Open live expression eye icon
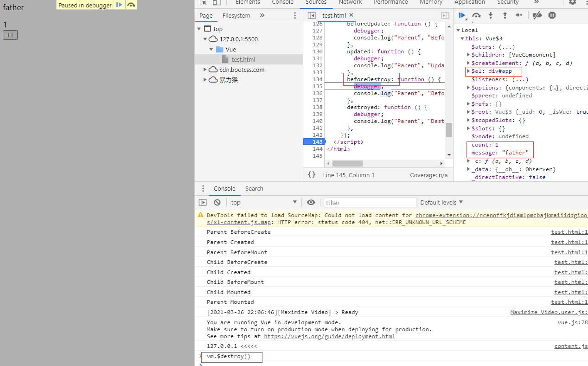 click(311, 202)
